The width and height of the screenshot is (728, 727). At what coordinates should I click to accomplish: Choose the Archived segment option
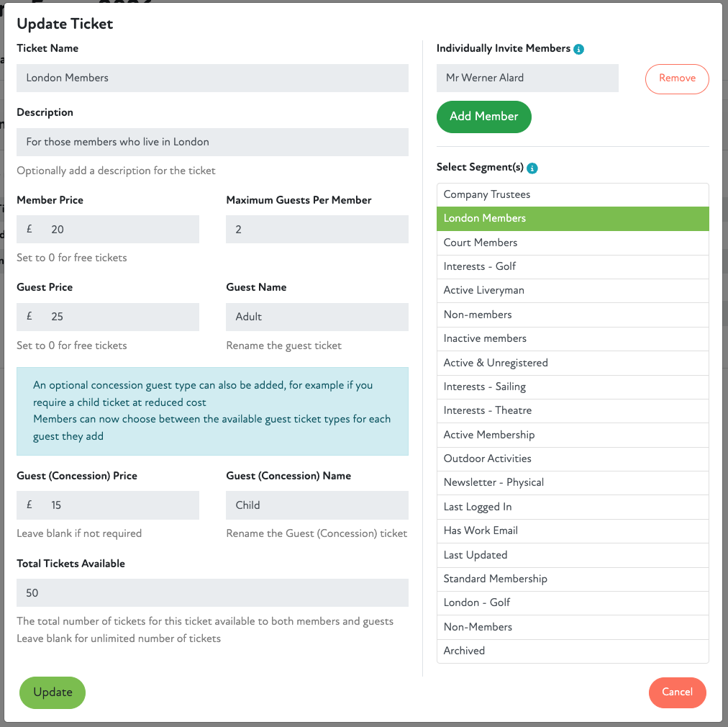(x=572, y=651)
